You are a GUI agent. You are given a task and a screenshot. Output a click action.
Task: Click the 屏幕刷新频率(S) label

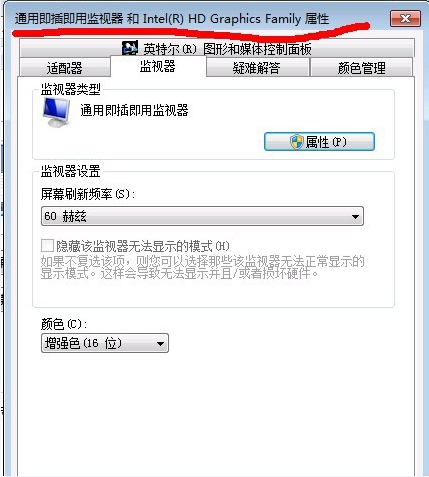point(88,194)
